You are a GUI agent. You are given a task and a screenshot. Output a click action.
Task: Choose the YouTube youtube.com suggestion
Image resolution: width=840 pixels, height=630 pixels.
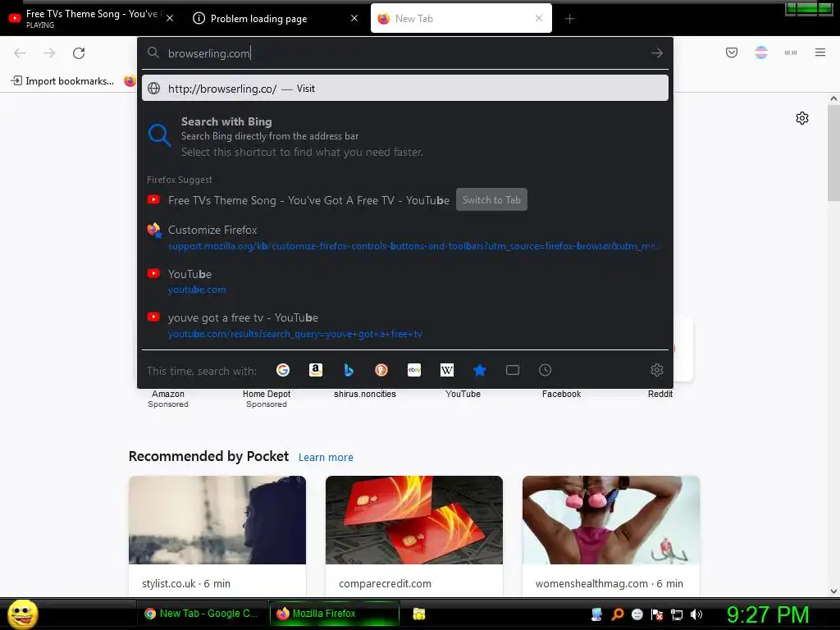[x=405, y=281]
